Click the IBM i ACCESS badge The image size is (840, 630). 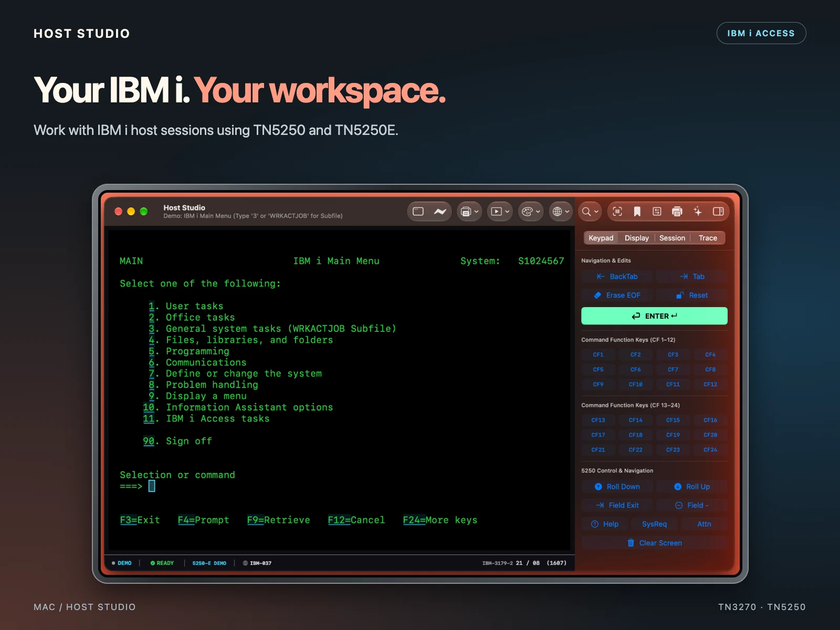click(761, 33)
